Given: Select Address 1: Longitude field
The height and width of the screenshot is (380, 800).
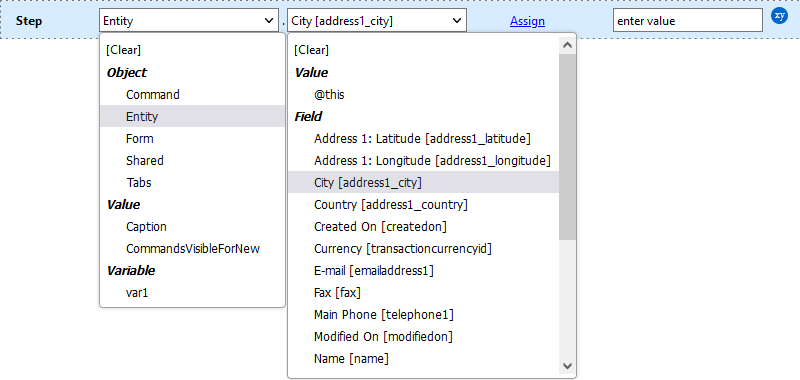Looking at the screenshot, I should tap(423, 160).
